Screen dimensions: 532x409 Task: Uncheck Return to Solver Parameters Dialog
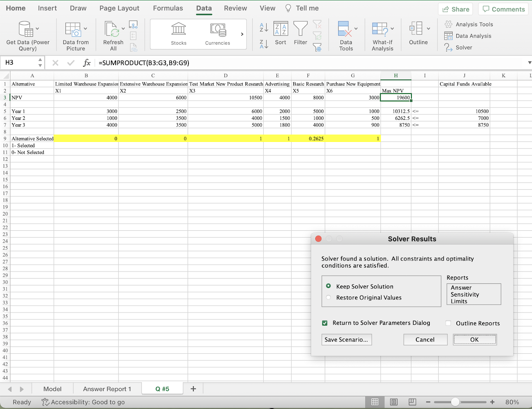click(324, 323)
